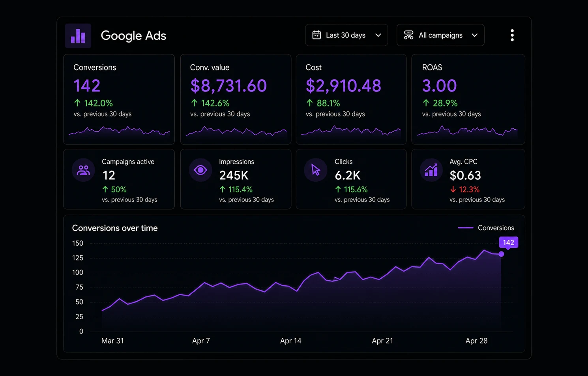588x376 pixels.
Task: Click the Clicks cursor arrow icon
Action: click(x=316, y=170)
